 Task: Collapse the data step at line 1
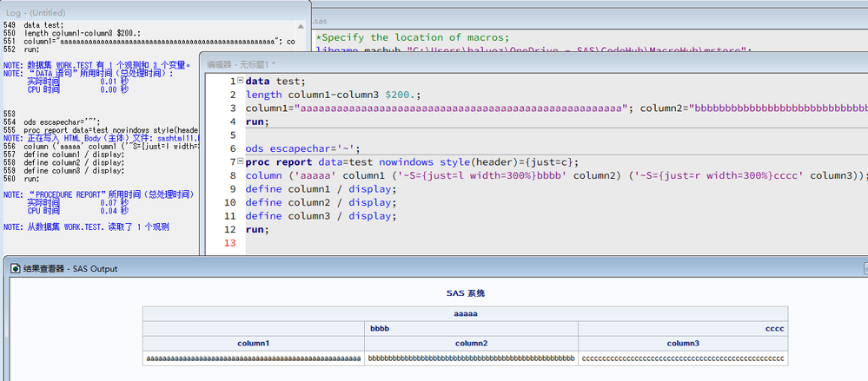(x=240, y=81)
